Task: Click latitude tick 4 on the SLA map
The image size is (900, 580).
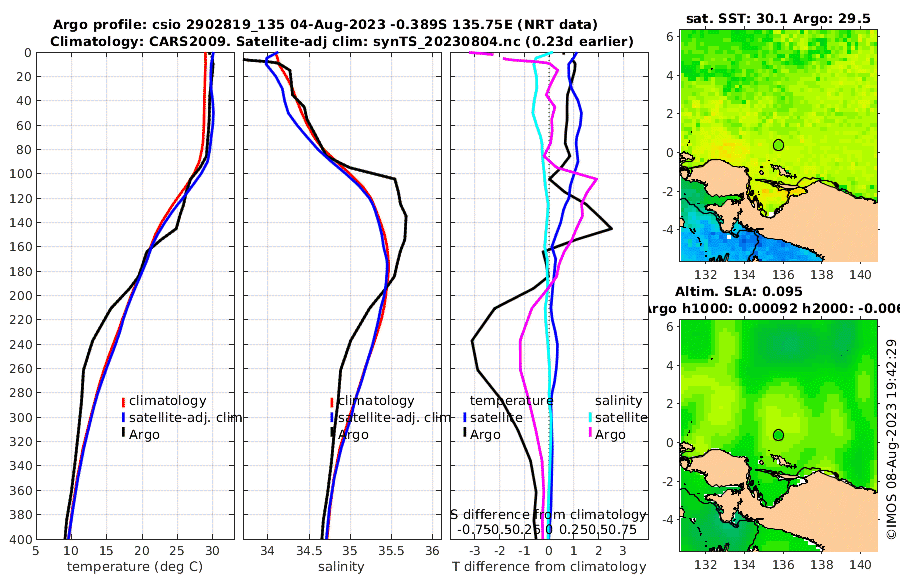Action: tap(669, 365)
